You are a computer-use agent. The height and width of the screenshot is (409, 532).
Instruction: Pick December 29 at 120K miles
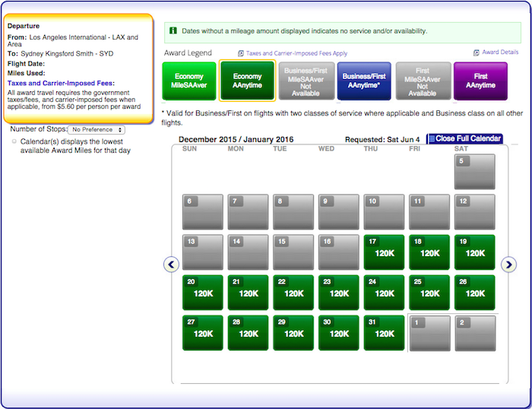pyautogui.click(x=293, y=333)
